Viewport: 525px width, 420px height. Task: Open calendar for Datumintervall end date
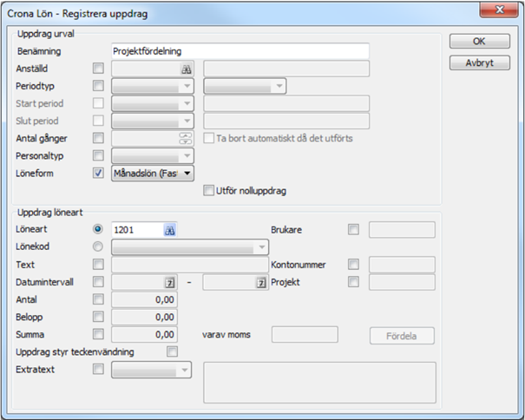[261, 283]
